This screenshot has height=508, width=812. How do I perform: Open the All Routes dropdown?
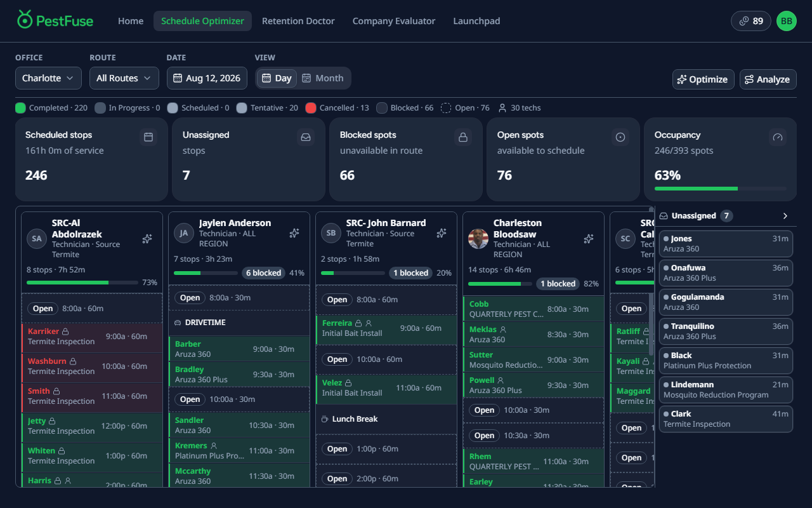click(x=124, y=78)
